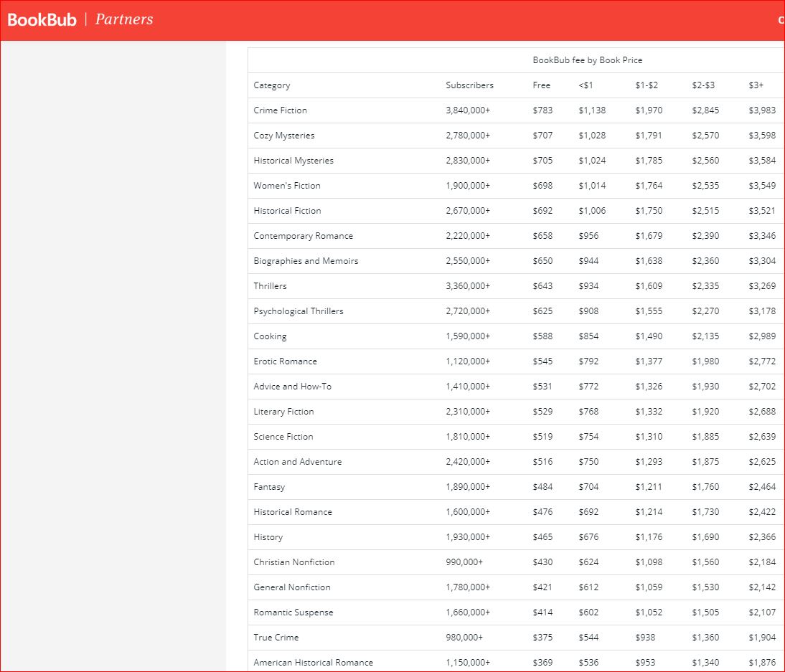This screenshot has height=672, width=785.
Task: Click the BookBub logo in the header
Action: point(42,19)
